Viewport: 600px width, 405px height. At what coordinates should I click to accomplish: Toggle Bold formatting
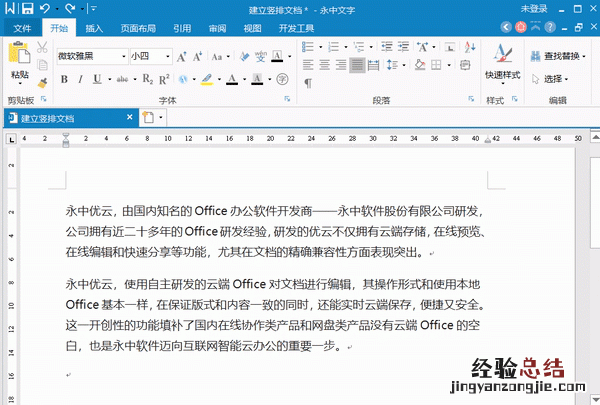[x=64, y=79]
